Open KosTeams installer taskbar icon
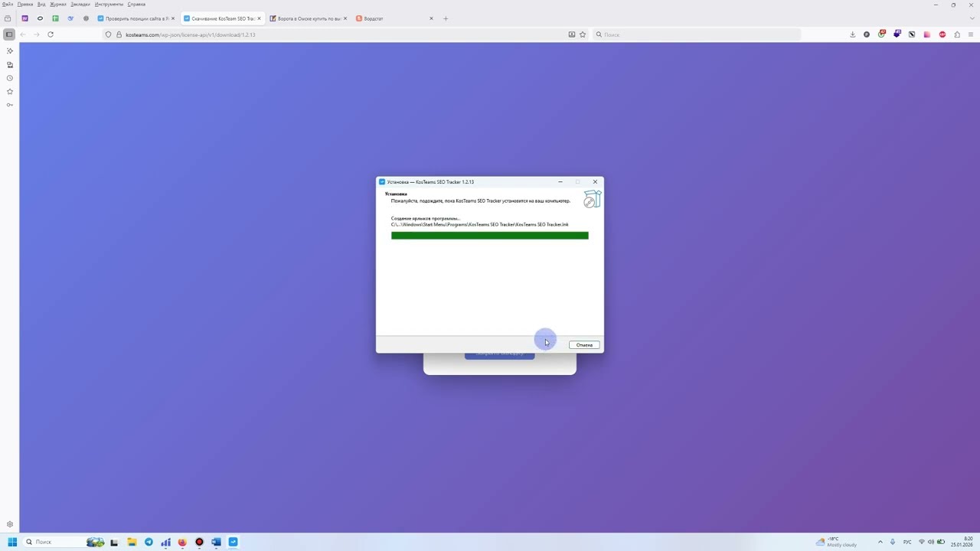980x551 pixels. click(233, 542)
